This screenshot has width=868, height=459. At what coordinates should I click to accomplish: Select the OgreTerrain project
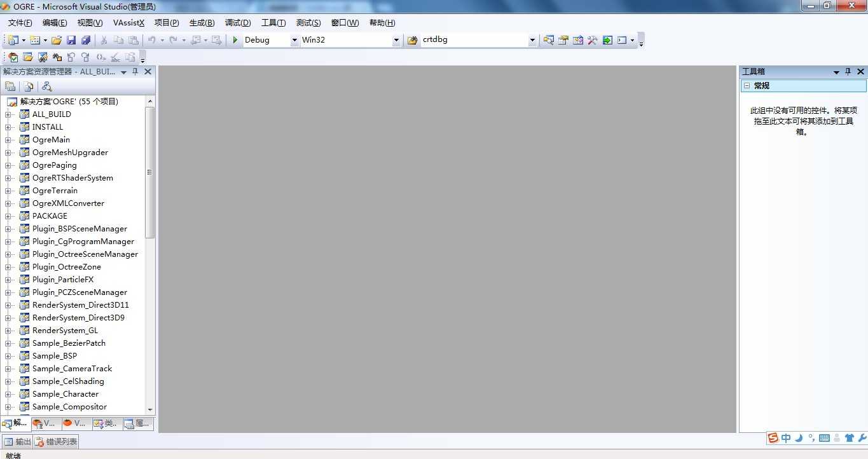point(55,191)
